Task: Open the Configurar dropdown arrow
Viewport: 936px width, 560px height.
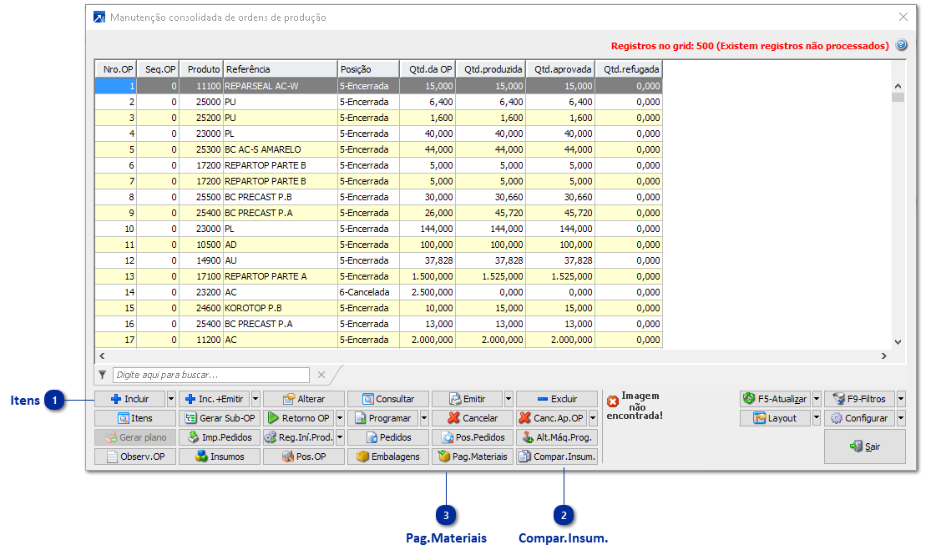Action: [900, 418]
